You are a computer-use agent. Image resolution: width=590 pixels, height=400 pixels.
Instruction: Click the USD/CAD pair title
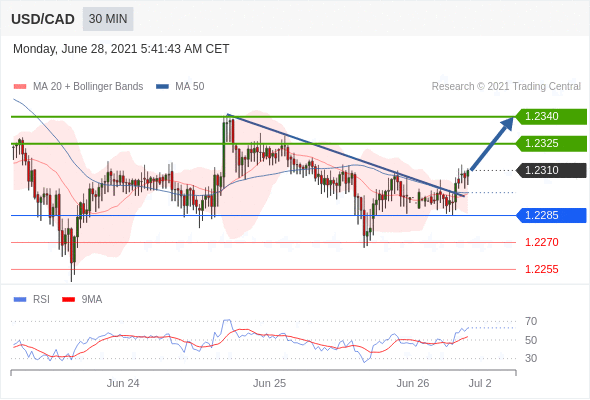43,19
